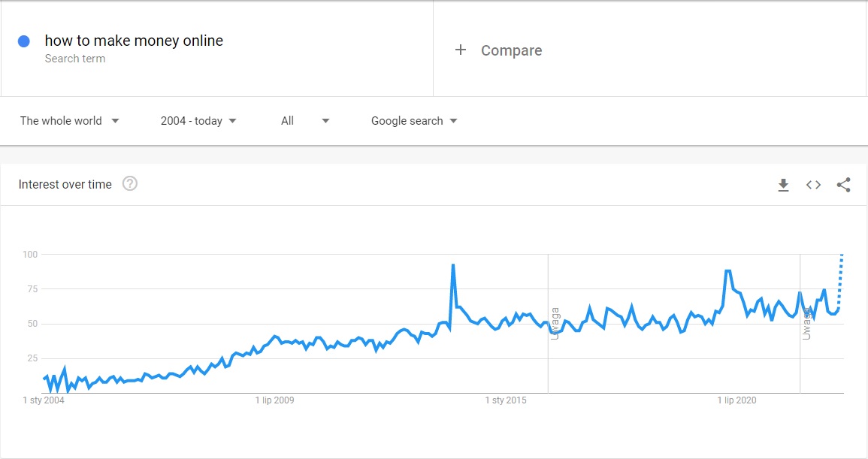Viewport: 868px width, 459px height.
Task: Click the tallest solid spike around 2013
Action: point(453,265)
